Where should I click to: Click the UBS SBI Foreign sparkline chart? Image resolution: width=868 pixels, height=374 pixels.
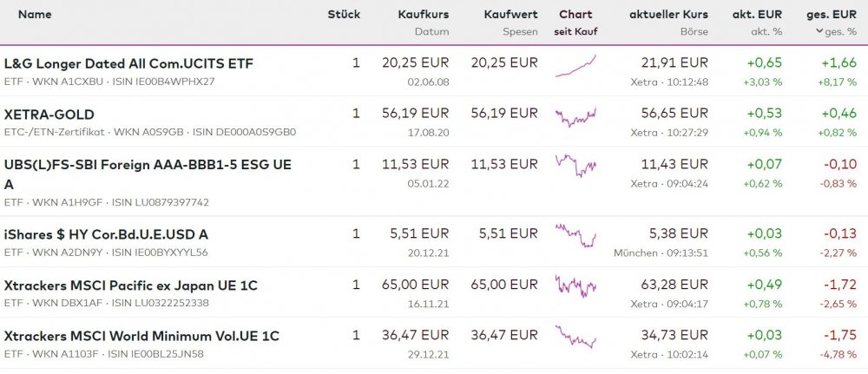click(x=575, y=165)
